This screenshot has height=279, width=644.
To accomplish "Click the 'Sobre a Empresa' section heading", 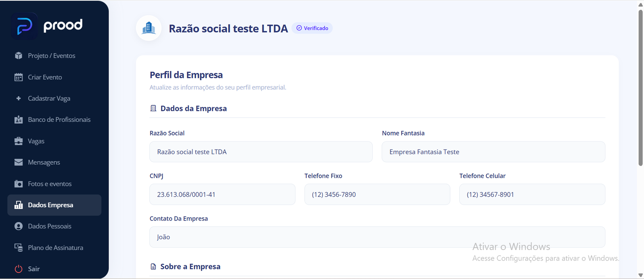I will [x=190, y=267].
